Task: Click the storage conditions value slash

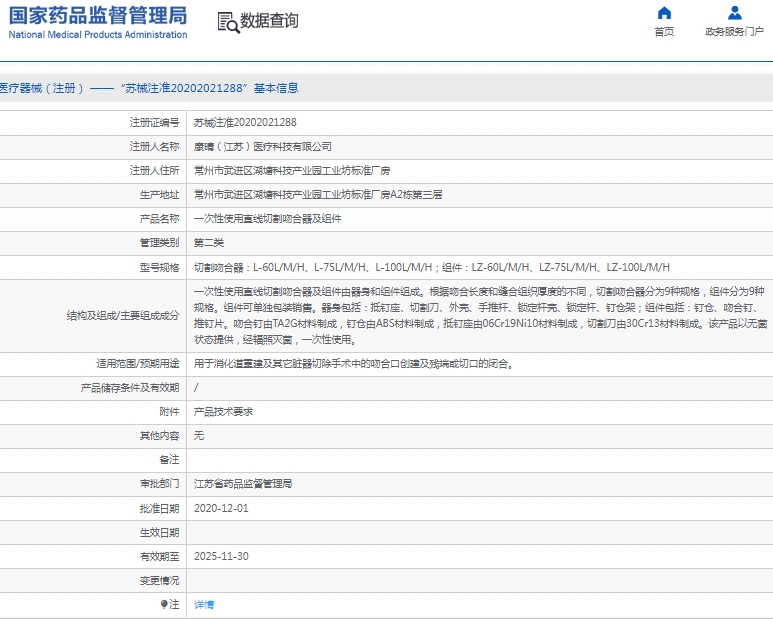Action: click(x=196, y=388)
